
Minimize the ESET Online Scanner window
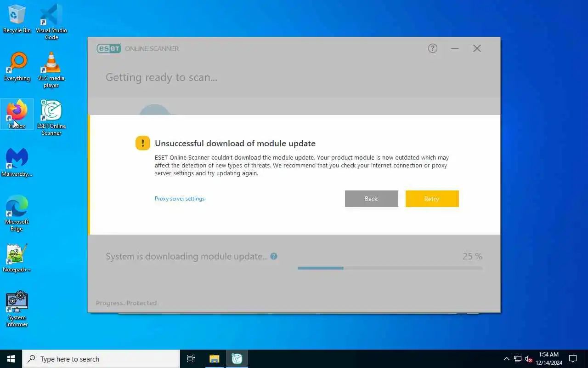tap(455, 48)
